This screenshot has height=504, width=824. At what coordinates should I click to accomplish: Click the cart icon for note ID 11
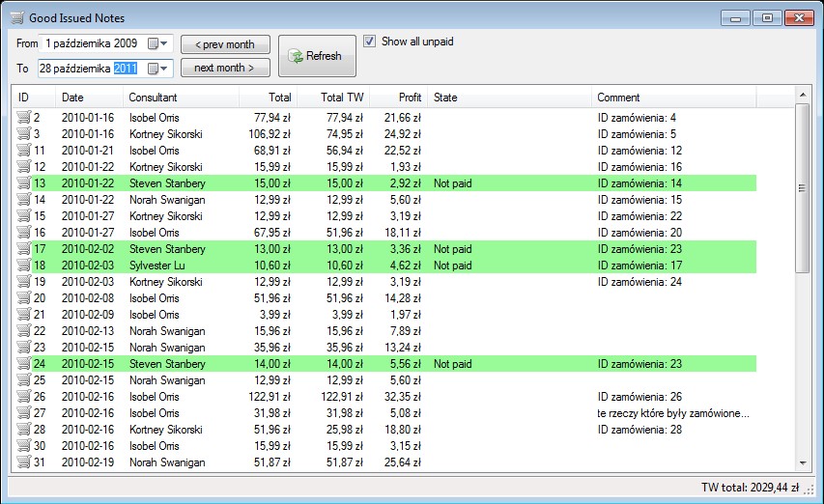point(24,150)
